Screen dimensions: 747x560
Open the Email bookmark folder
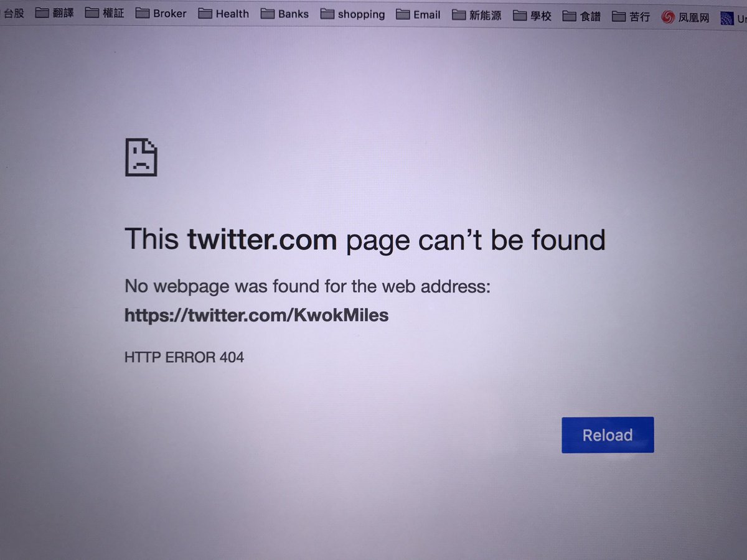point(418,14)
